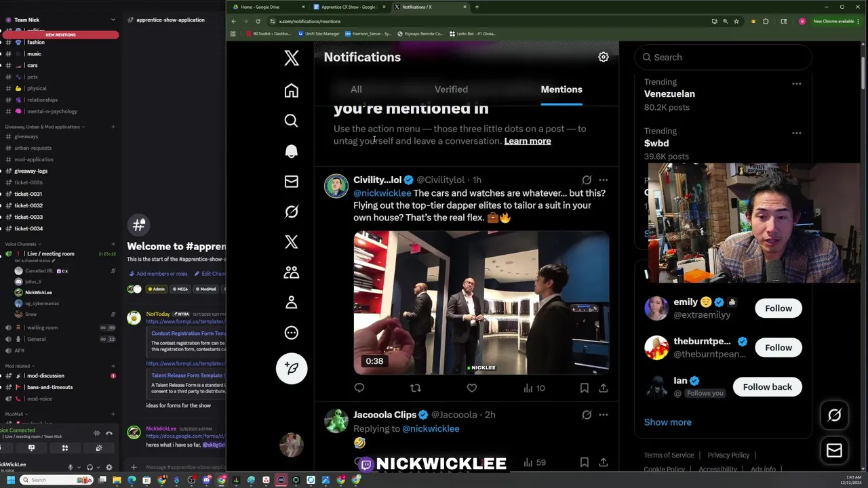
Task: Open three-dot menu on Jacoola Clips post
Action: (603, 414)
